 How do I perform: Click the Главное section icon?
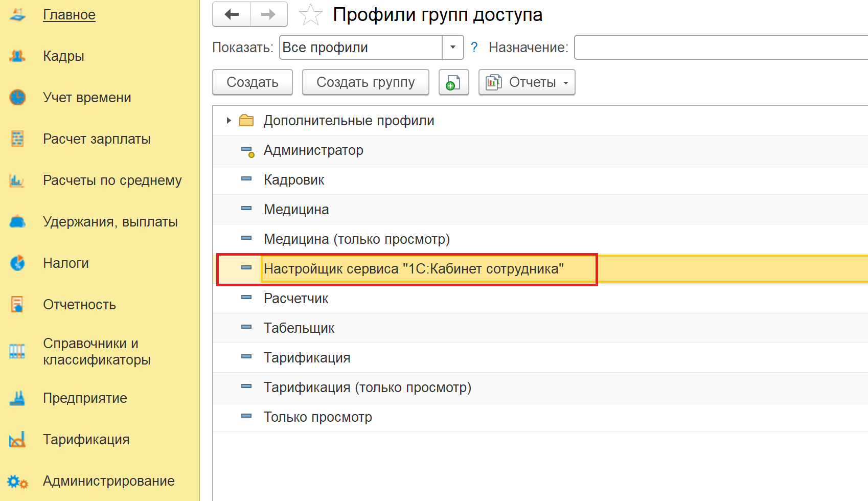(17, 15)
